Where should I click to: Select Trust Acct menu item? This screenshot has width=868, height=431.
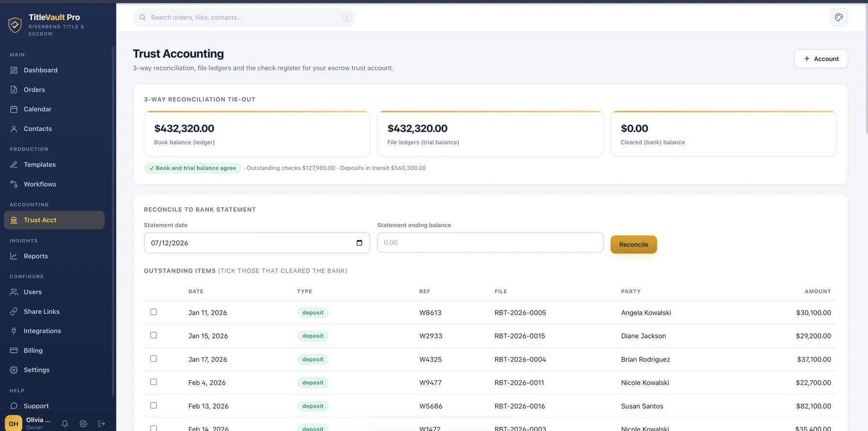[54, 220]
